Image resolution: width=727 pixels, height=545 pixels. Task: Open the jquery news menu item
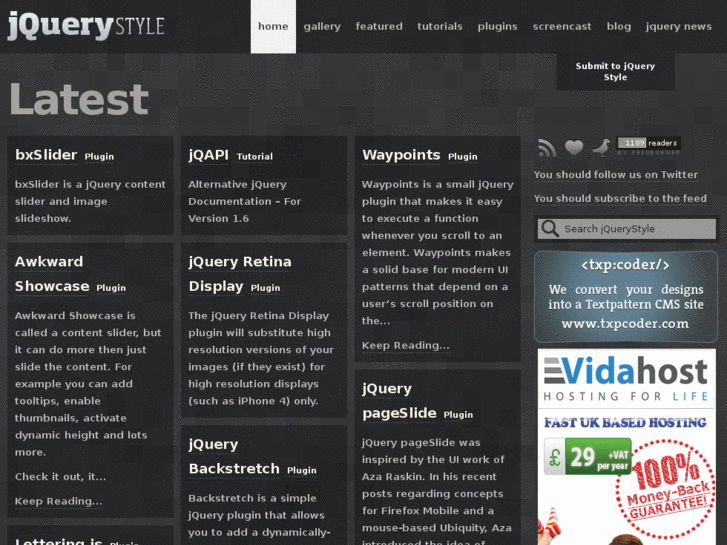678,26
